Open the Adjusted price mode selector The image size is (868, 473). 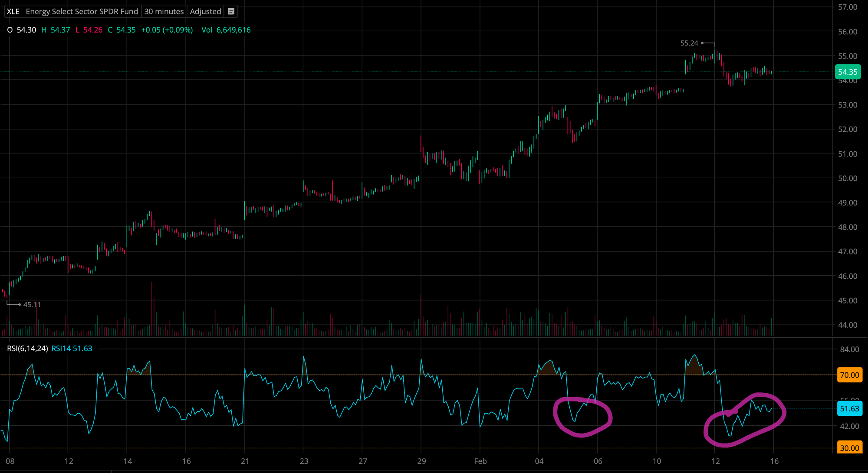tap(205, 12)
